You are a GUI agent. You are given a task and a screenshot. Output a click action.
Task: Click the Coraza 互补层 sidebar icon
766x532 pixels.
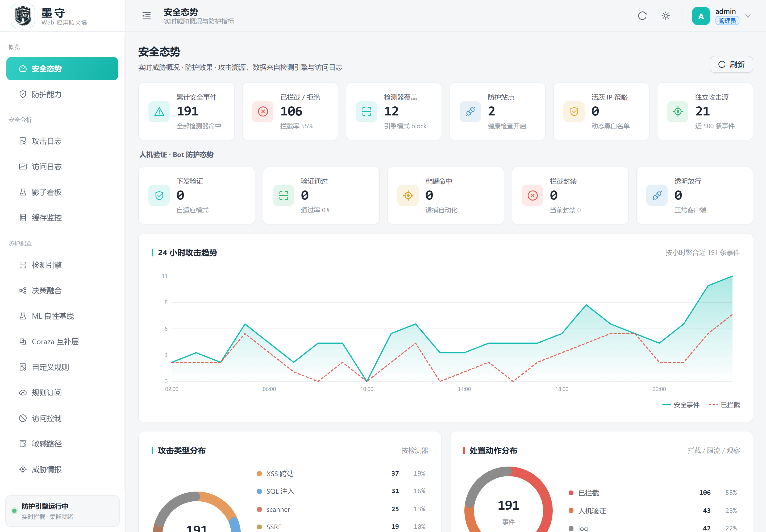23,342
